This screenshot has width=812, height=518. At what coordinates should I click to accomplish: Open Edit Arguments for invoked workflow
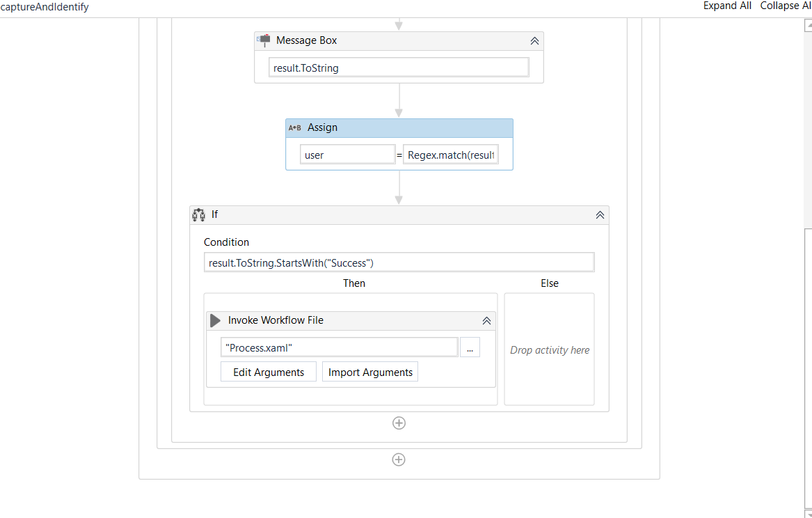269,372
